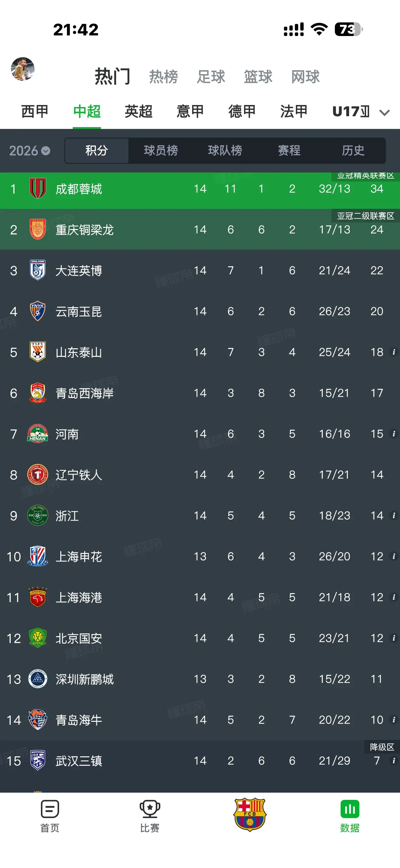
Task: Show info icon for 山东泰山 points
Action: pyautogui.click(x=393, y=352)
